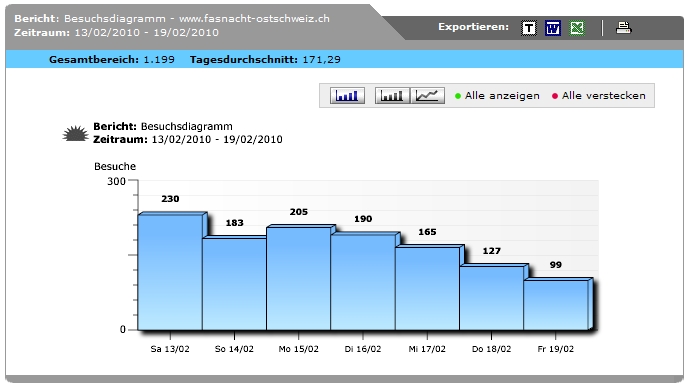Image resolution: width=689 pixels, height=388 pixels.
Task: Export report as text file
Action: pyautogui.click(x=529, y=29)
